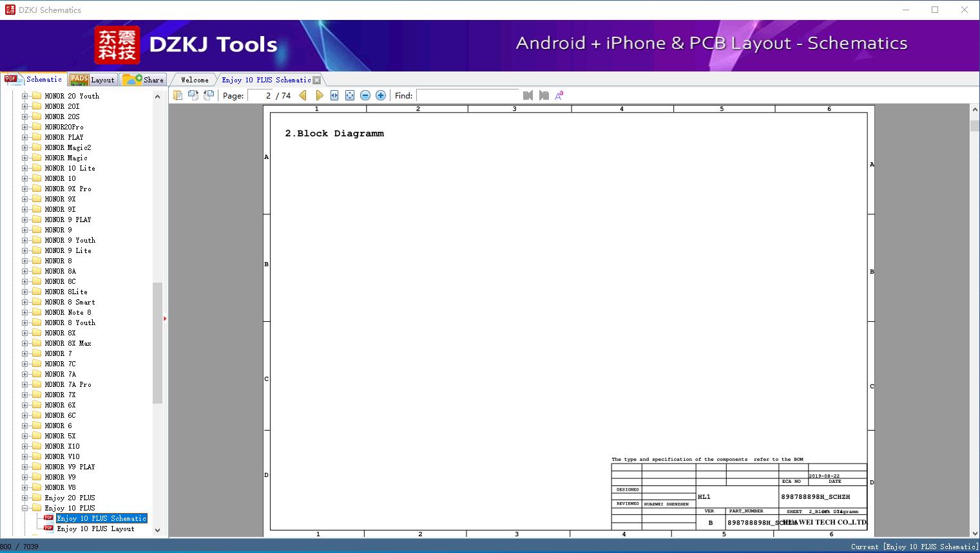The height and width of the screenshot is (553, 980).
Task: Click the HONOR Note 8 folder icon
Action: tap(37, 312)
